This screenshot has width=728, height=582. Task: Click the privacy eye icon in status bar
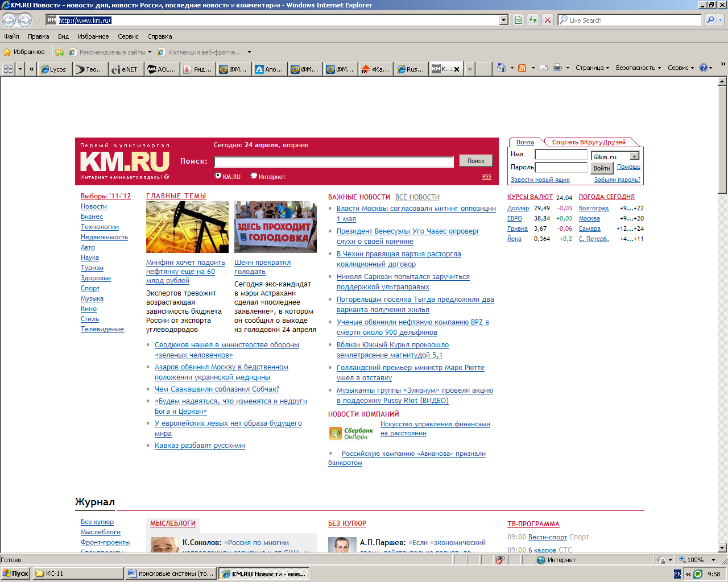tap(500, 560)
